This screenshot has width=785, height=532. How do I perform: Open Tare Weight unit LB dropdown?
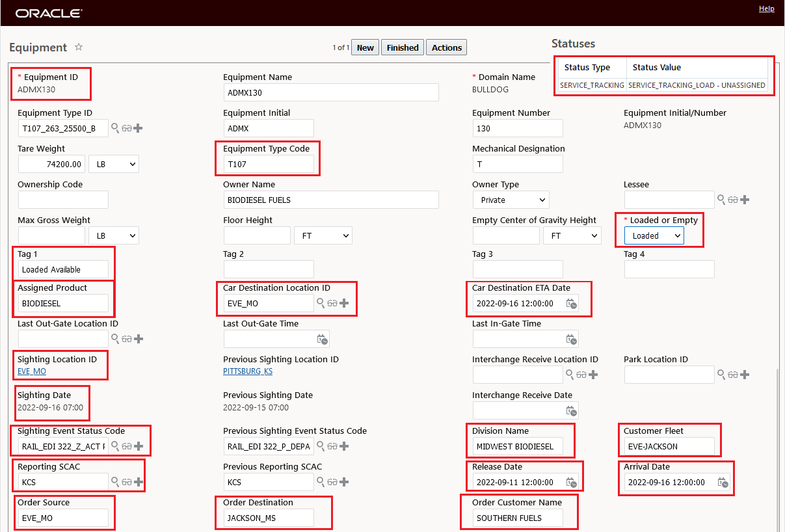tap(114, 164)
